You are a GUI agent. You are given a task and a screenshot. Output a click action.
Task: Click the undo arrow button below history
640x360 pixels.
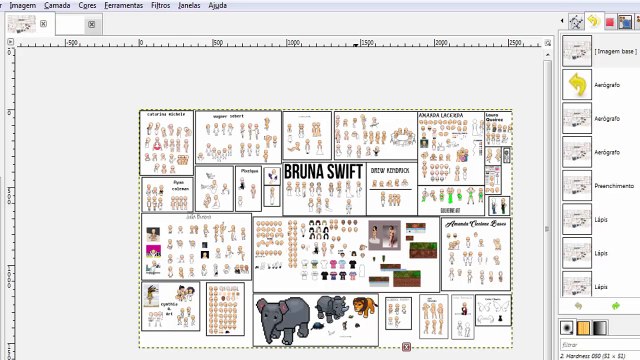(578, 306)
